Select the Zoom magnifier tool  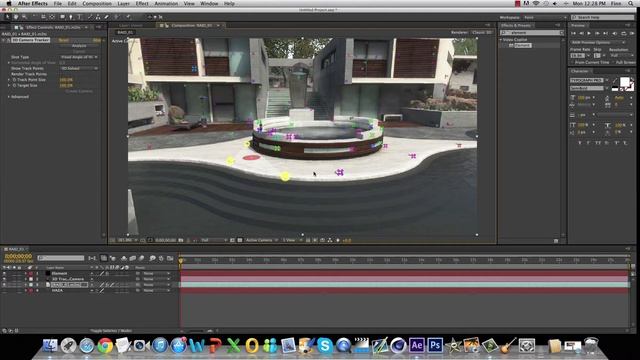pyautogui.click(x=24, y=17)
